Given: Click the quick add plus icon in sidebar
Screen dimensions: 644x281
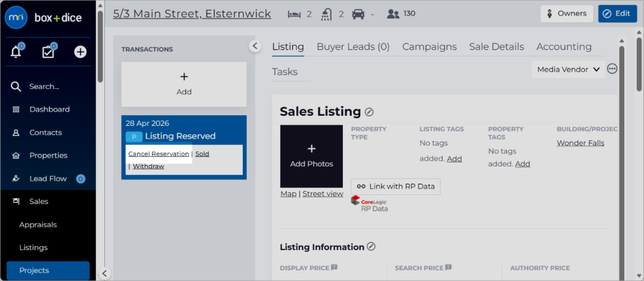Looking at the screenshot, I should pos(80,52).
